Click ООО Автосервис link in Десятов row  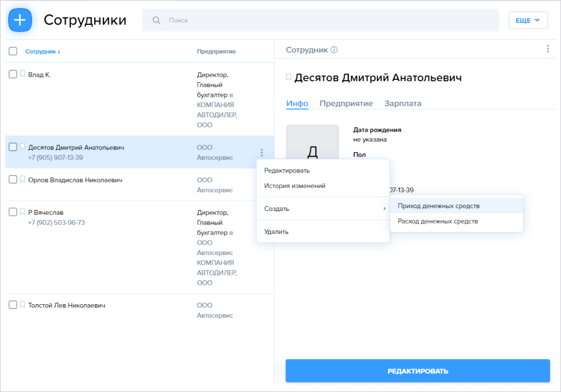[x=215, y=153]
